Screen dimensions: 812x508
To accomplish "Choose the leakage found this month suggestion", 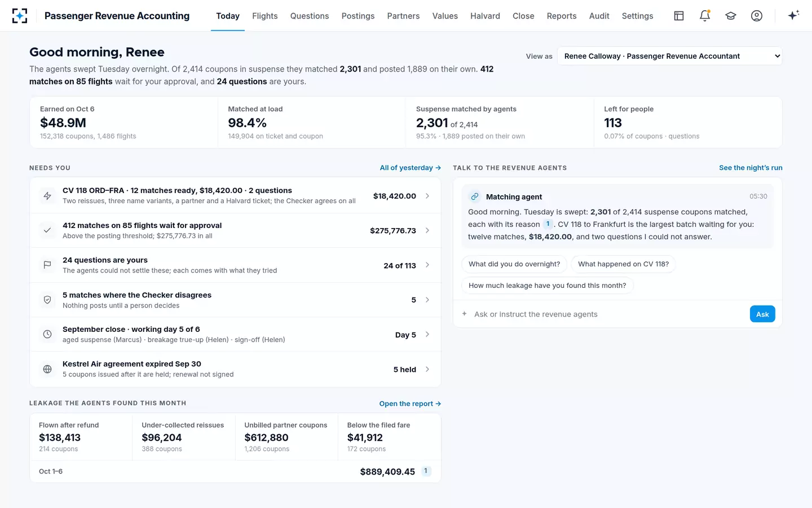I will (548, 286).
